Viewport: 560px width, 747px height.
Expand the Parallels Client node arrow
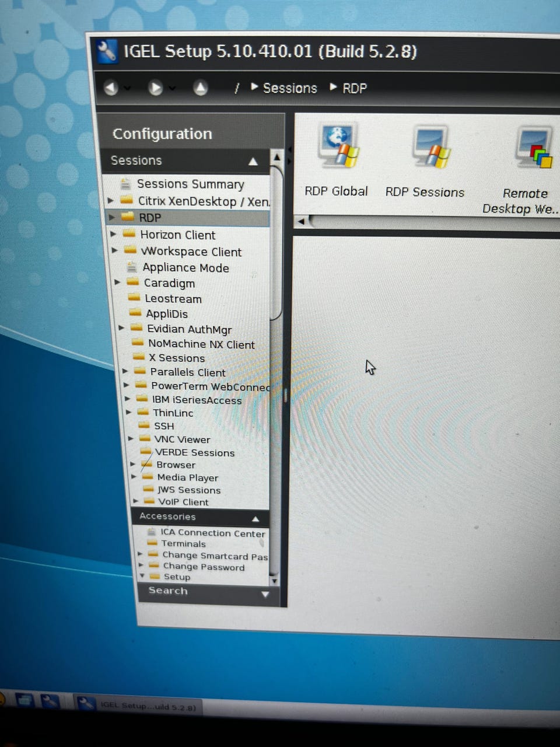point(125,371)
